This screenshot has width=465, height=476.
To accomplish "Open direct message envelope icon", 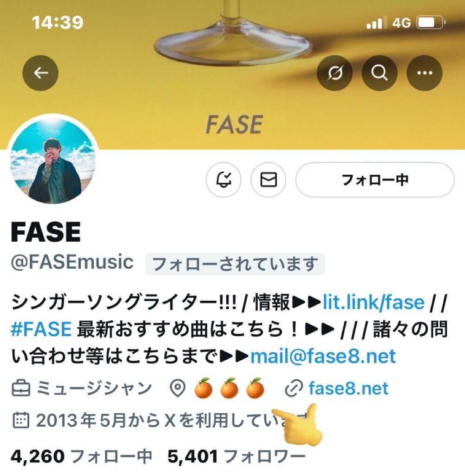I will [x=269, y=180].
